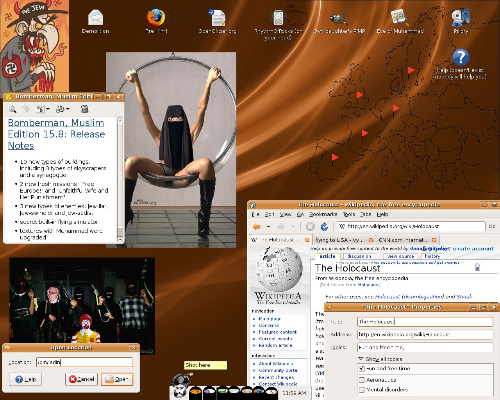Tick the middle topic checkbox in the Properties dialog
The width and height of the screenshot is (500, 400).
(362, 380)
